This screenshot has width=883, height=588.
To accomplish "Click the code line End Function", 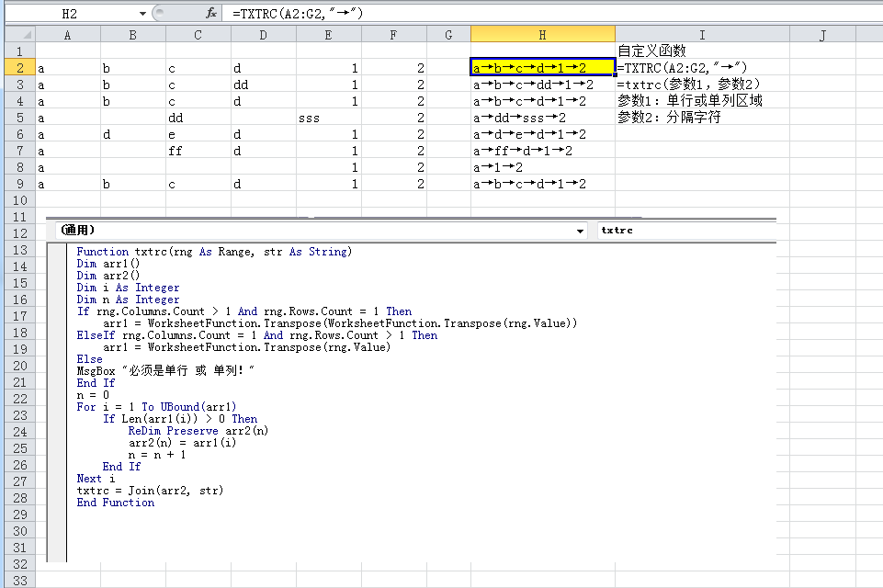I will point(116,503).
